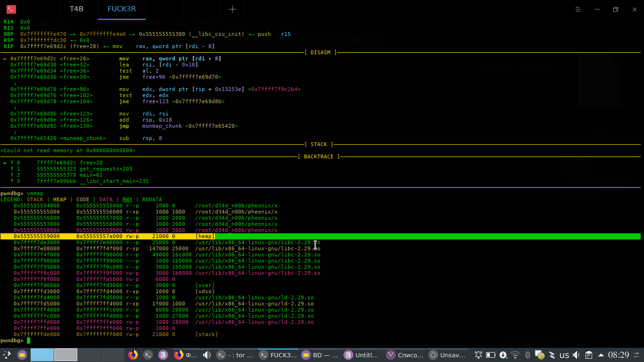Open the clipboard manager tray icon
This screenshot has width=644, height=362.
click(589, 355)
